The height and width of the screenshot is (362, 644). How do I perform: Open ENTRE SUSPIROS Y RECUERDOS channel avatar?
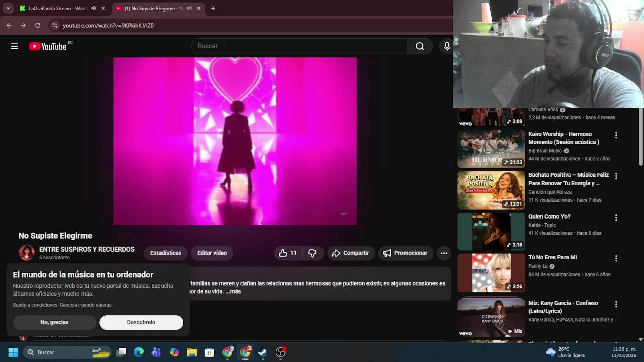click(x=27, y=253)
